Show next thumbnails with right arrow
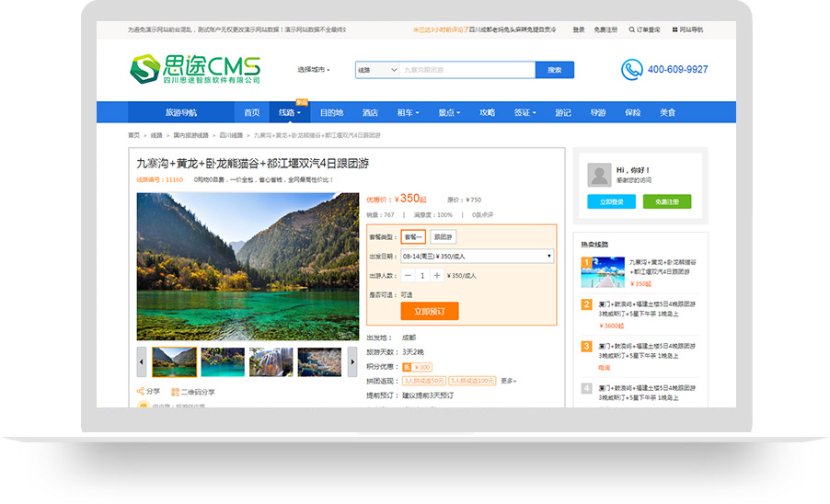 [x=354, y=361]
